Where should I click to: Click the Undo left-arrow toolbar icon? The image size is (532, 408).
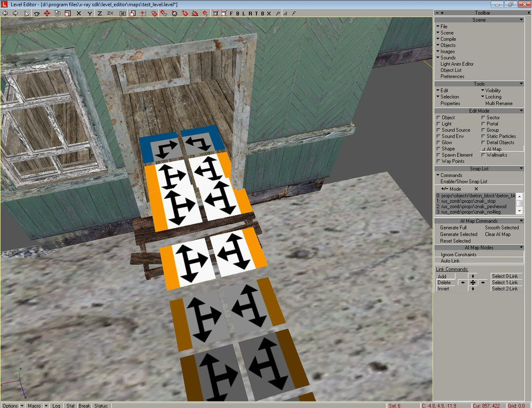pos(5,13)
